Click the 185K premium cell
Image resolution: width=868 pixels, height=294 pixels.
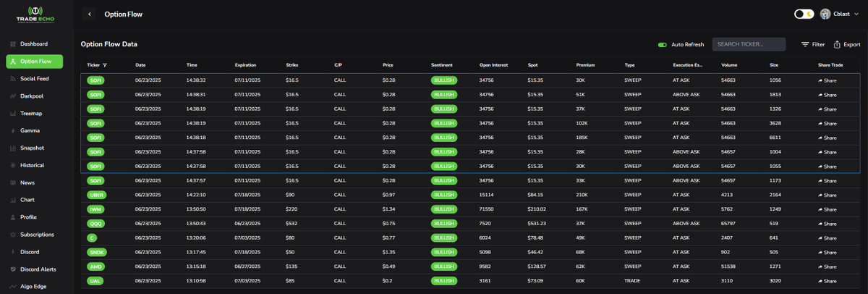point(582,138)
